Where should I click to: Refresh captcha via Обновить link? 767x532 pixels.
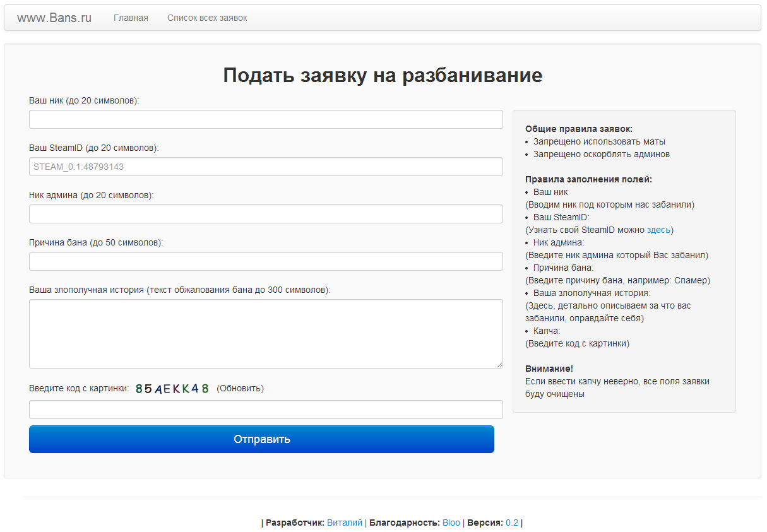240,388
